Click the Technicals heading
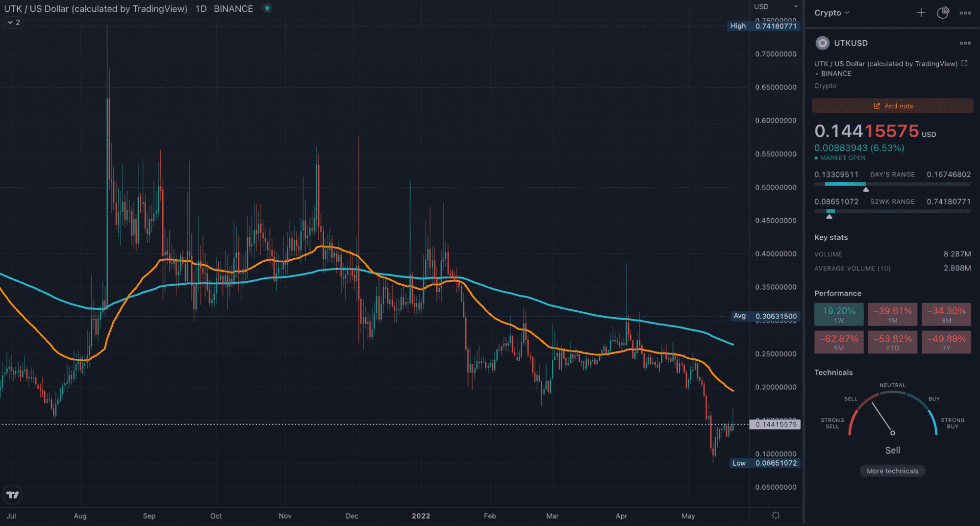Screen dimensions: 980x526 (833, 373)
